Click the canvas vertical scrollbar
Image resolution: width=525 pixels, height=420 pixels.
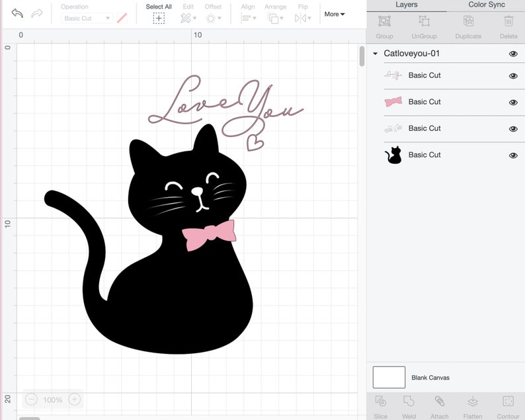[x=362, y=56]
